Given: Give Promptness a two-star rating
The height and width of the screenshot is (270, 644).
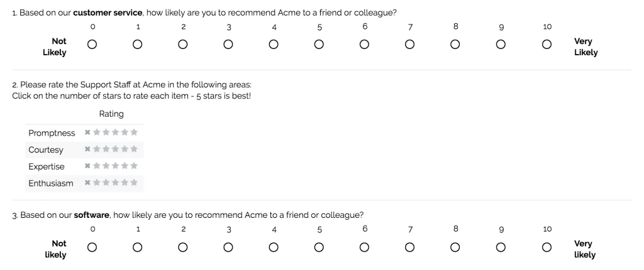Looking at the screenshot, I should tap(106, 132).
